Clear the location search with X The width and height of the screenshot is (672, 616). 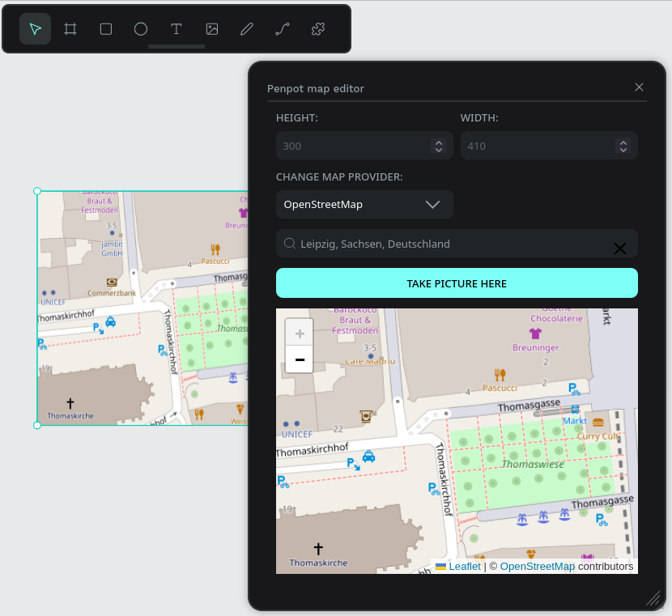[x=619, y=249]
